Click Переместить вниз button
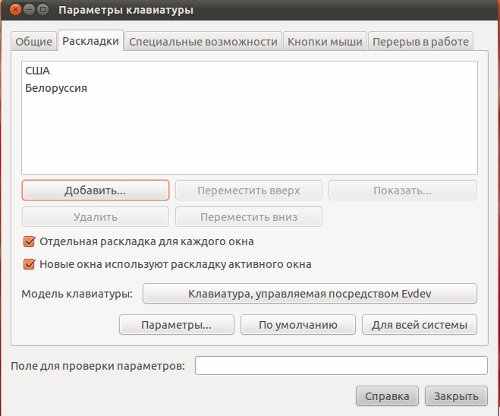500x416 pixels. coord(249,217)
